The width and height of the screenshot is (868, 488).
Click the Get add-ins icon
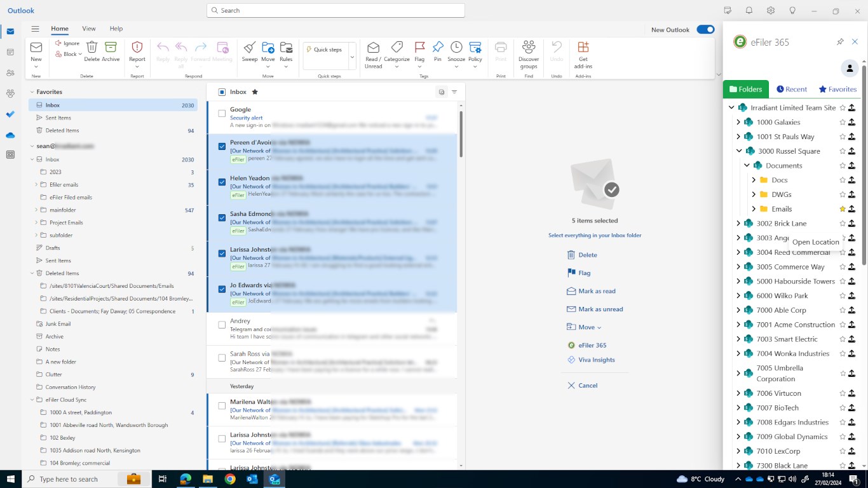583,48
